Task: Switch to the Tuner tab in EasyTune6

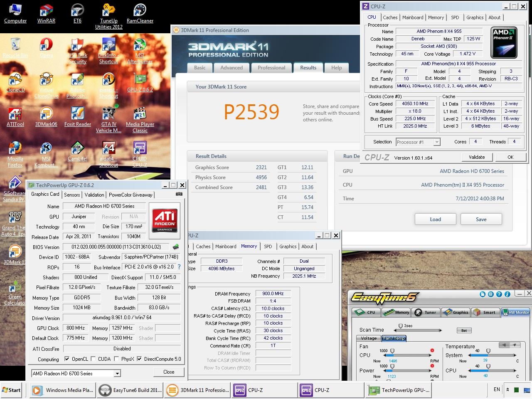Action: (426, 312)
